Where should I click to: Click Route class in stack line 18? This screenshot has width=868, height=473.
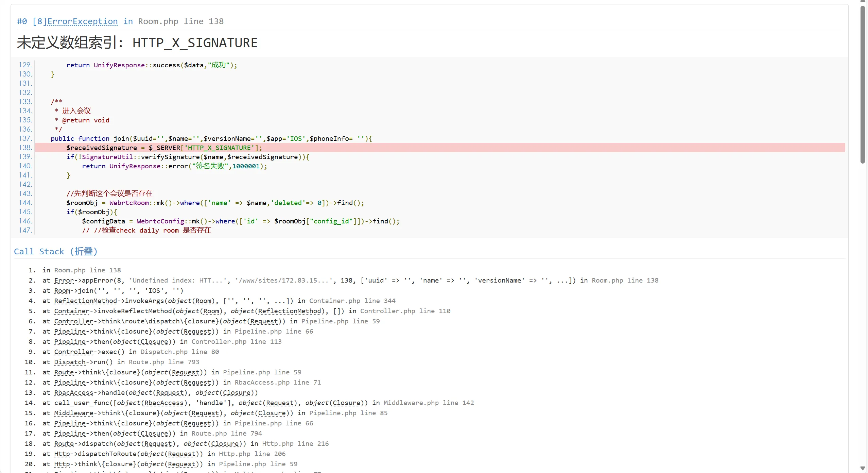click(64, 444)
